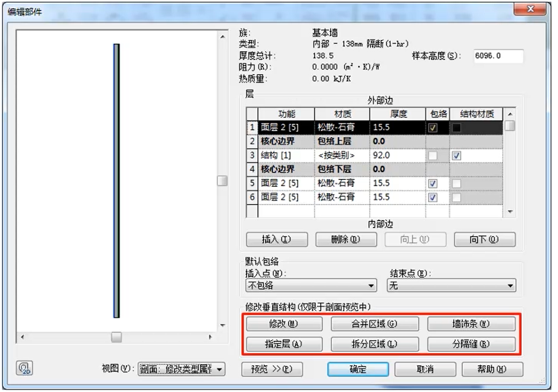
Task: Toggle wrap checkbox for layer row 1
Action: coord(433,128)
